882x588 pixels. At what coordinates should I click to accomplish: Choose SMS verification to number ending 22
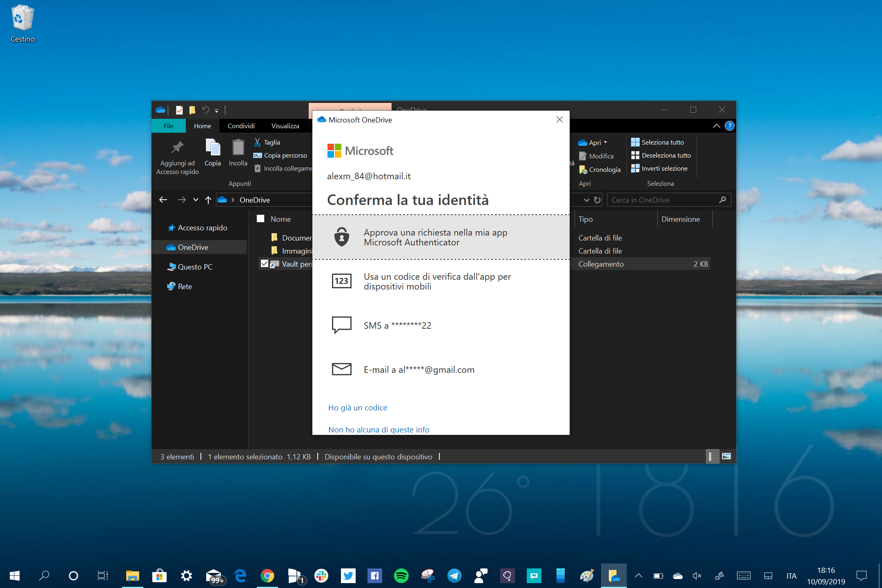(x=441, y=325)
